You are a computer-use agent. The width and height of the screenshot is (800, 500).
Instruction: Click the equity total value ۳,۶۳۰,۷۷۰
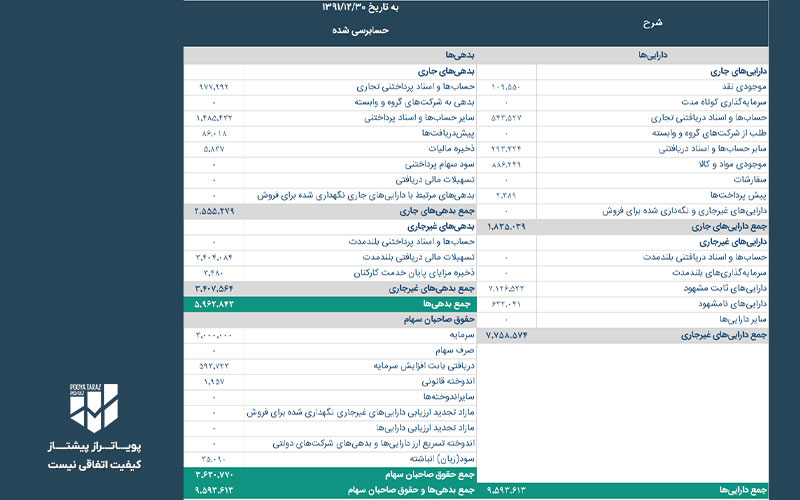(214, 474)
